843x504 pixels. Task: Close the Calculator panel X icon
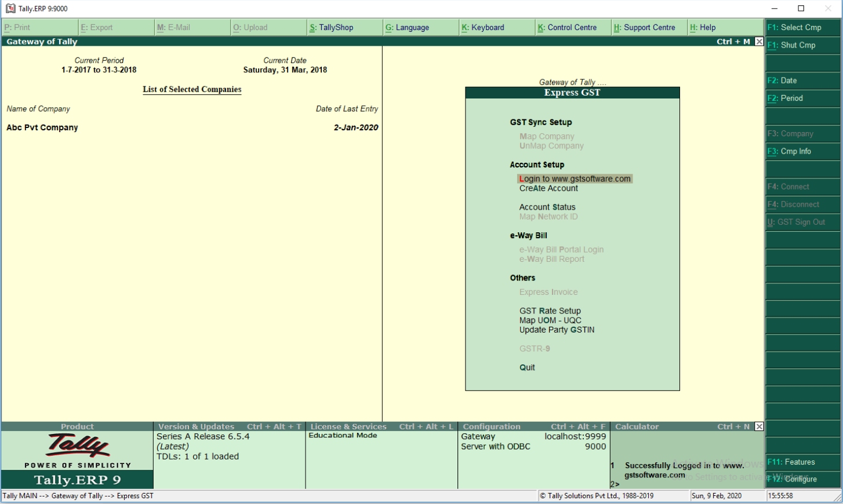coord(759,426)
